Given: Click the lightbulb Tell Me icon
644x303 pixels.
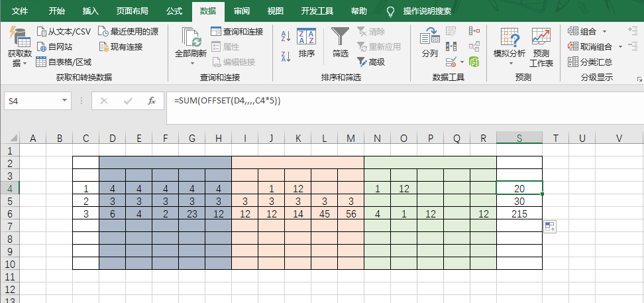Looking at the screenshot, I should (391, 11).
